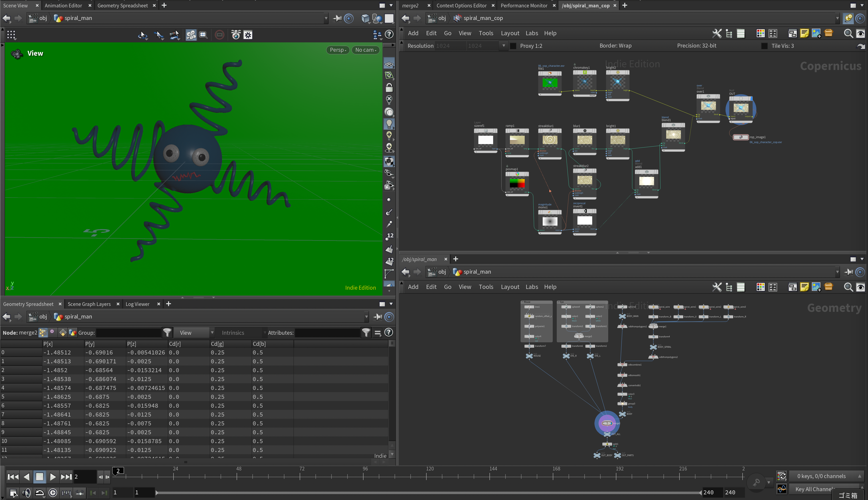Toggle the Proxy 1:2 checkbox

pos(513,46)
